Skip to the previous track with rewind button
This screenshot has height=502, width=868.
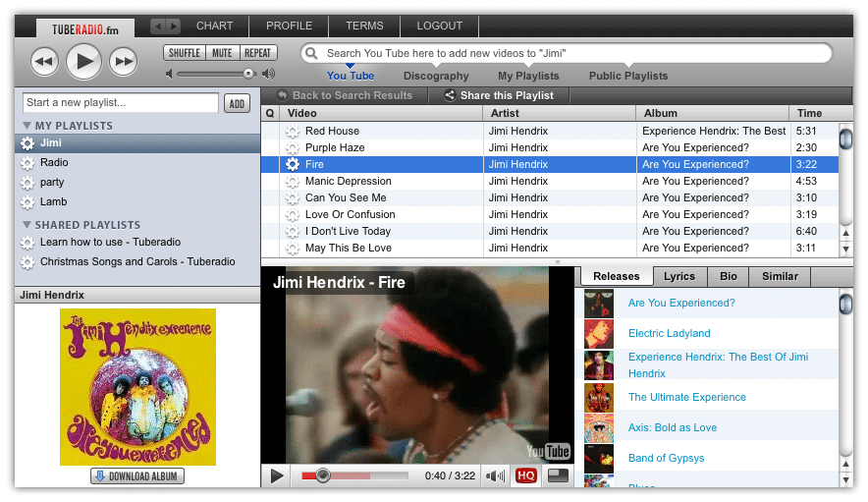[x=43, y=63]
